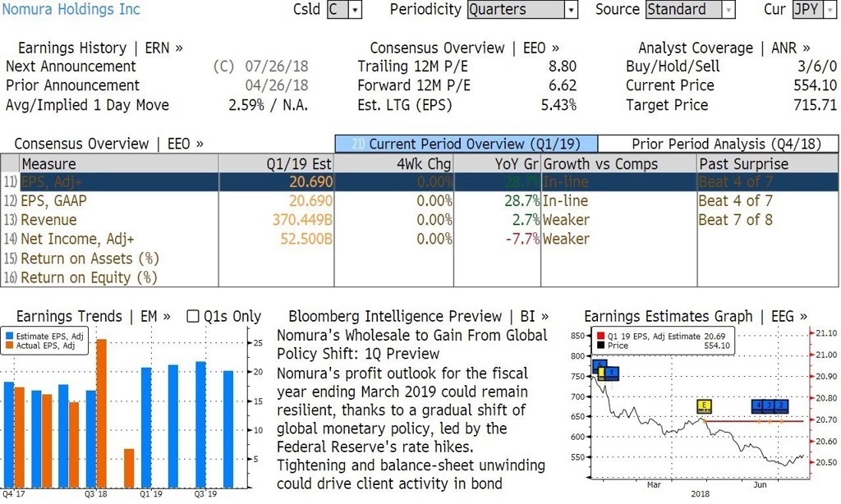Click the Forward 12M P/E value 6.62

[x=562, y=86]
